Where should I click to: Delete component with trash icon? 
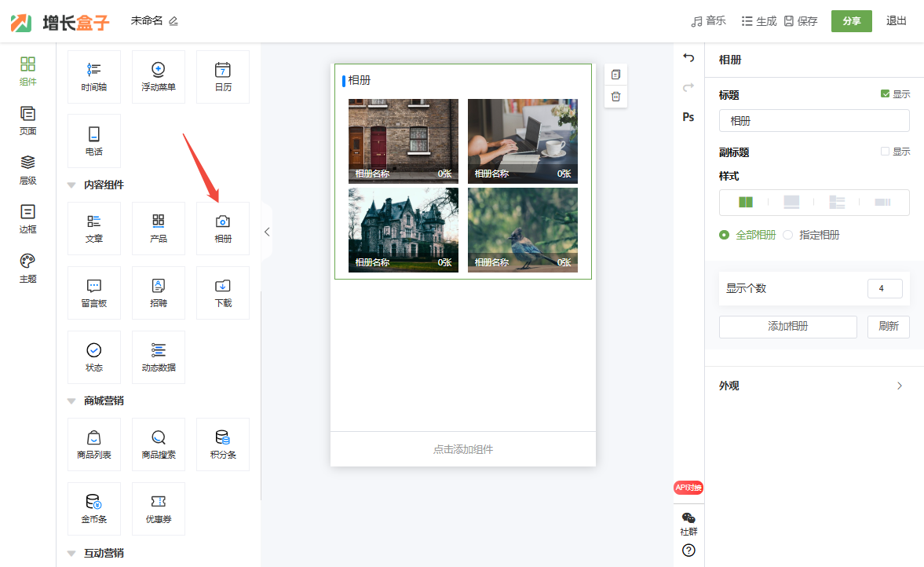pyautogui.click(x=615, y=97)
